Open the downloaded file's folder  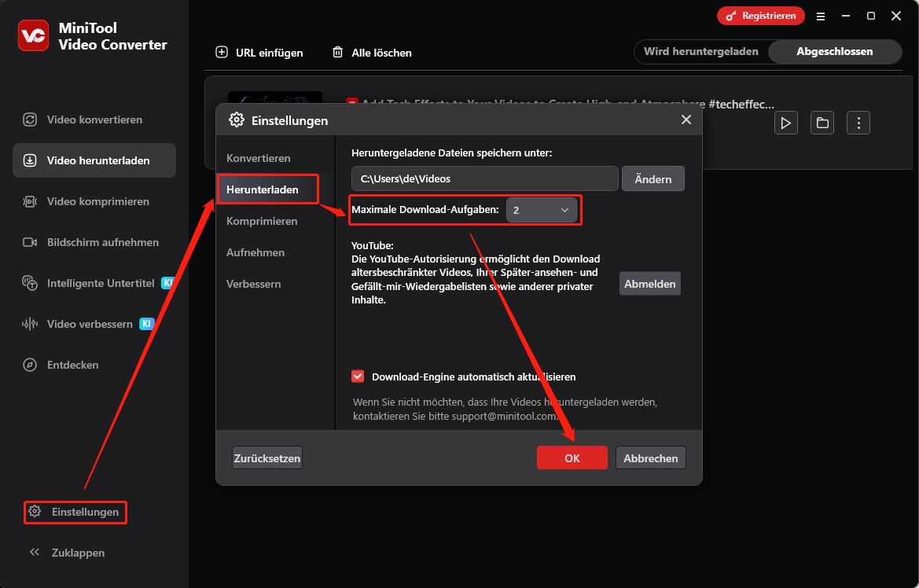pyautogui.click(x=822, y=123)
